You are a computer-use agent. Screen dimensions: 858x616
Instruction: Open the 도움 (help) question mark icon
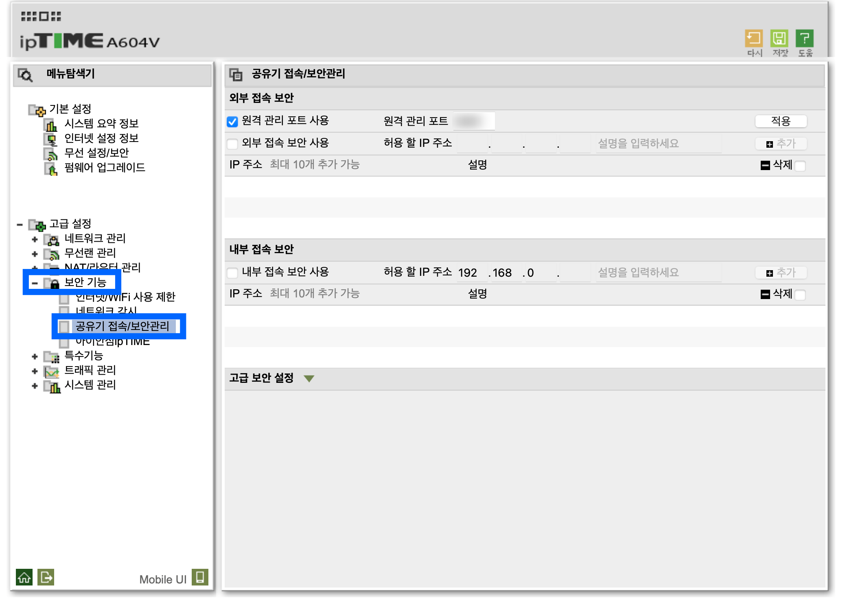point(804,39)
